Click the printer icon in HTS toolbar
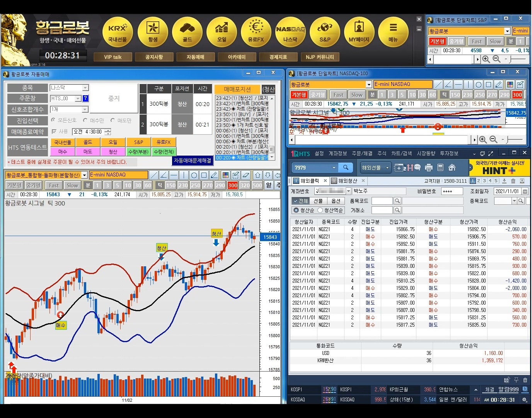The image size is (532, 418). pos(428,168)
